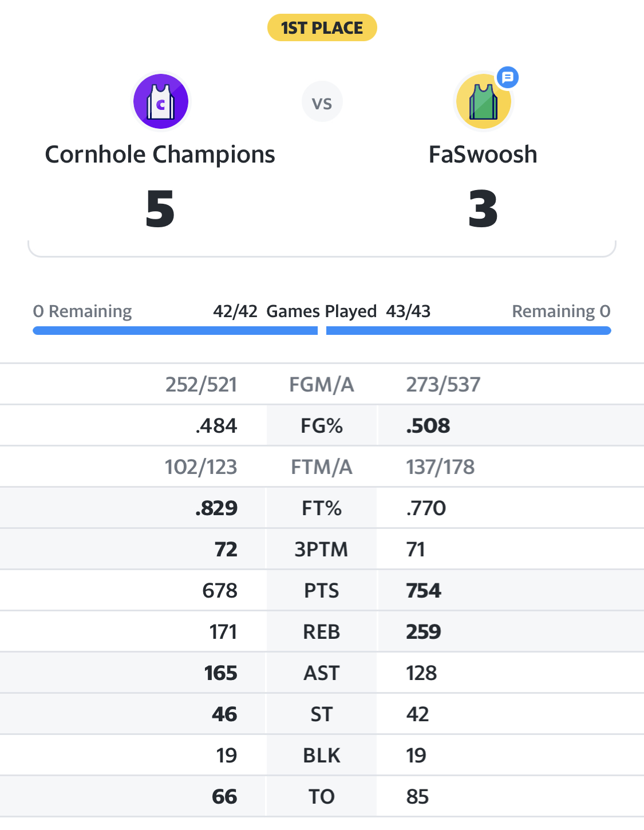The image size is (644, 830).
Task: Open Cornhole Champions team name link
Action: point(160,155)
